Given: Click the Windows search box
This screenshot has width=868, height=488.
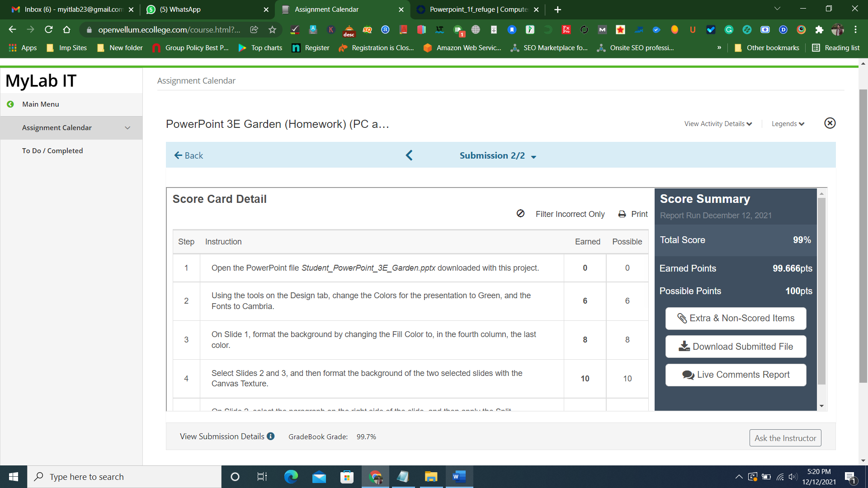Looking at the screenshot, I should point(124,477).
